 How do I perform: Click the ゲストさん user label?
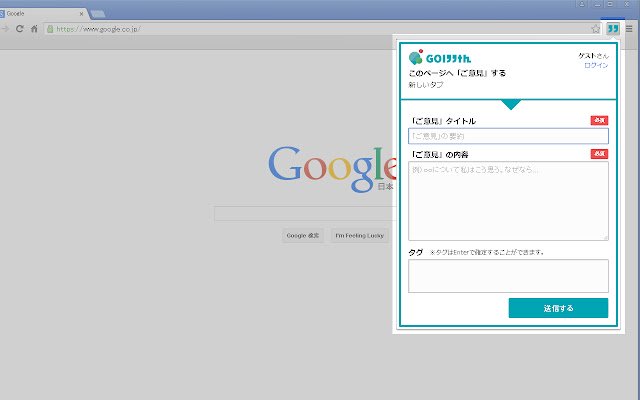click(x=593, y=56)
